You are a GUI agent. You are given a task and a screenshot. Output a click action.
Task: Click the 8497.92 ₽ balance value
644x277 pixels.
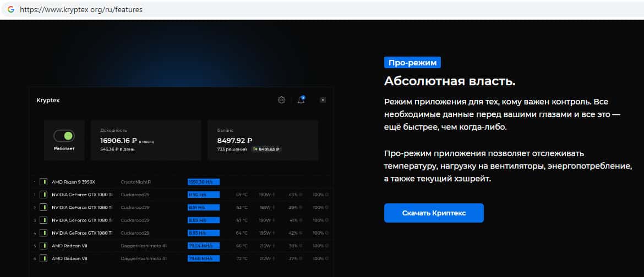coord(234,140)
